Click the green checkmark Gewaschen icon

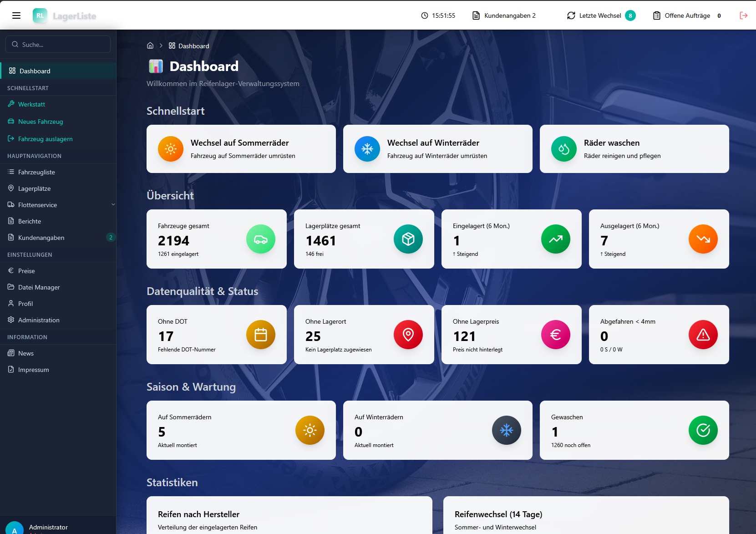(703, 430)
